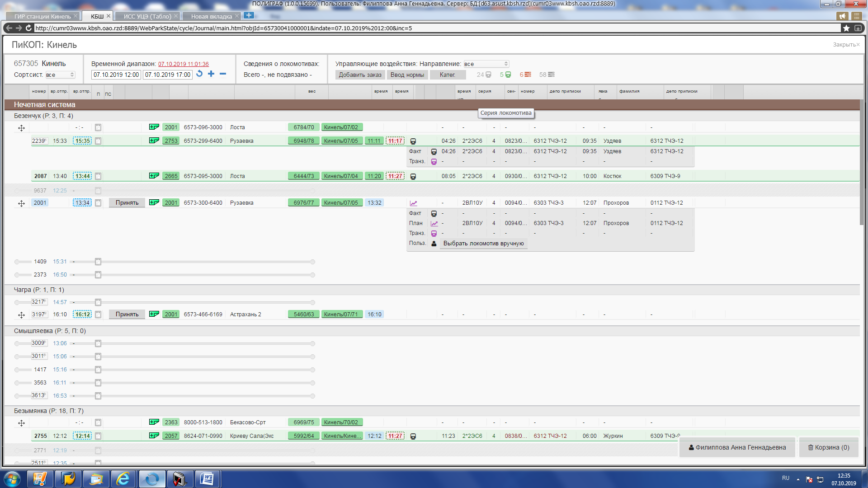868x488 pixels.
Task: Click the blue plus time range icon
Action: [211, 74]
